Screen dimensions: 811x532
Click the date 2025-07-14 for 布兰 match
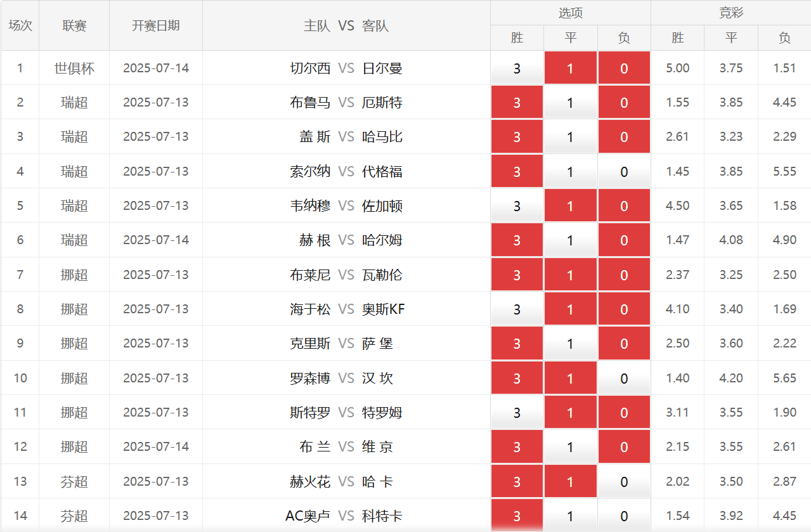point(156,446)
